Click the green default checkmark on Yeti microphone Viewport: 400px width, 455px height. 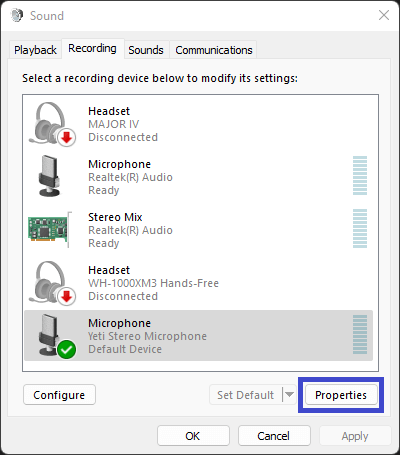pos(67,349)
